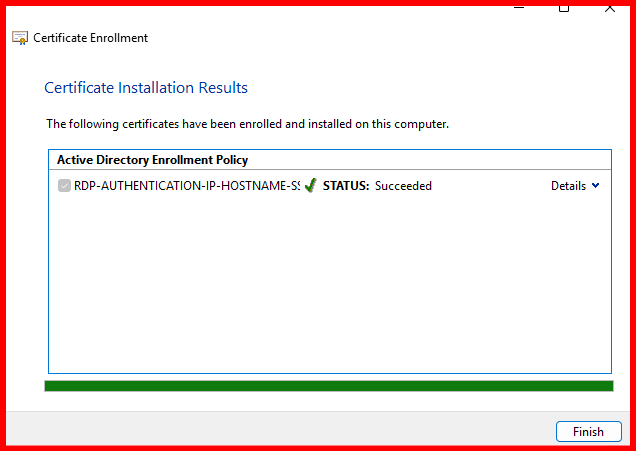The width and height of the screenshot is (636, 451).
Task: Click the Certificate Installation Results heading
Action: (x=146, y=88)
